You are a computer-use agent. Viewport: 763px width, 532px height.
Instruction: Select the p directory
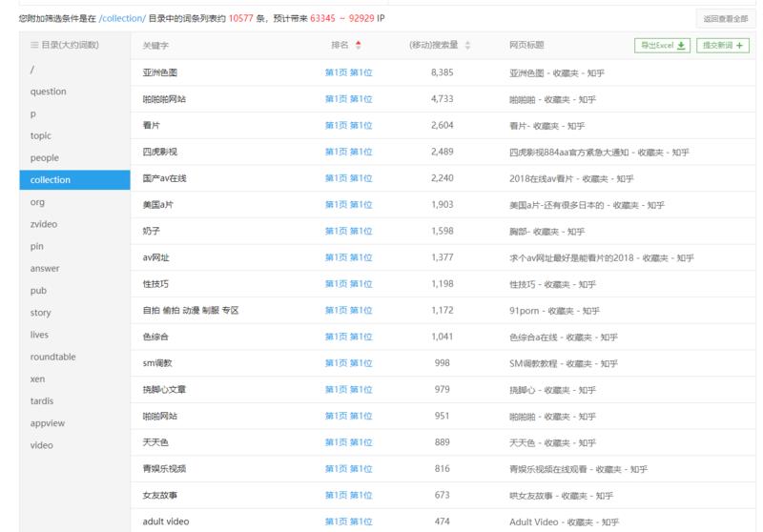[33, 113]
